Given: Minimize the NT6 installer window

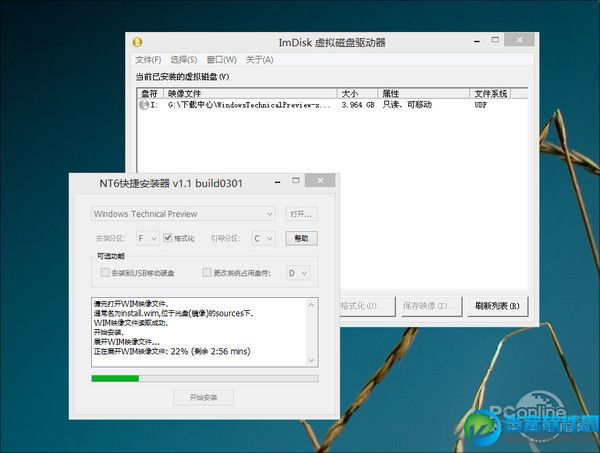Looking at the screenshot, I should coord(277,182).
